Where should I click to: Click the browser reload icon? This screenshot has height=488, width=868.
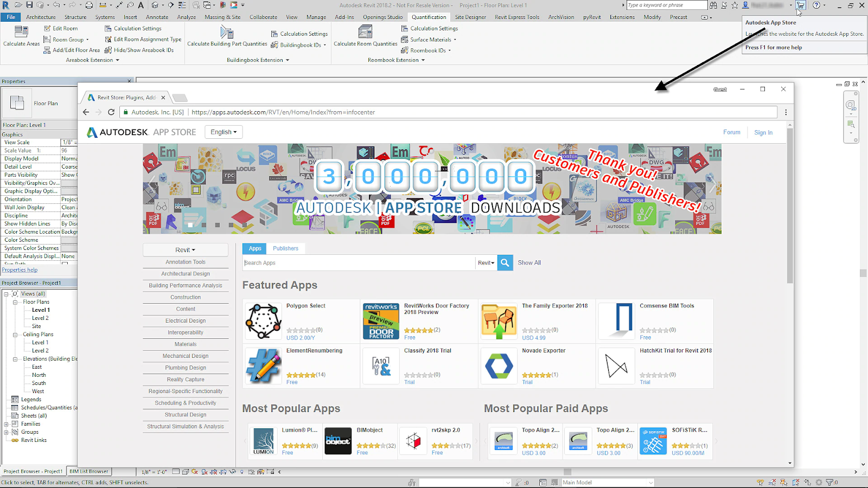pos(111,112)
